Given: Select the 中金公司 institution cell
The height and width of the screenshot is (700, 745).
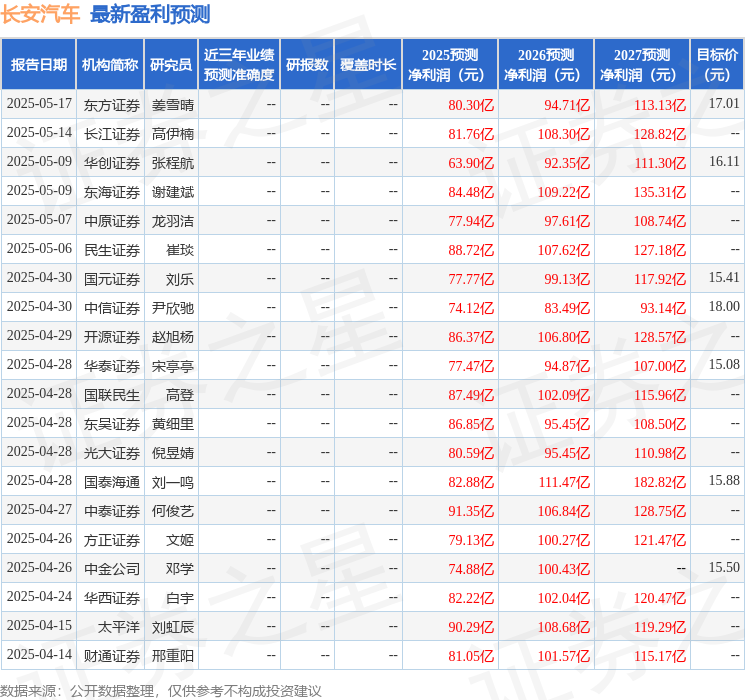Looking at the screenshot, I should tap(112, 569).
